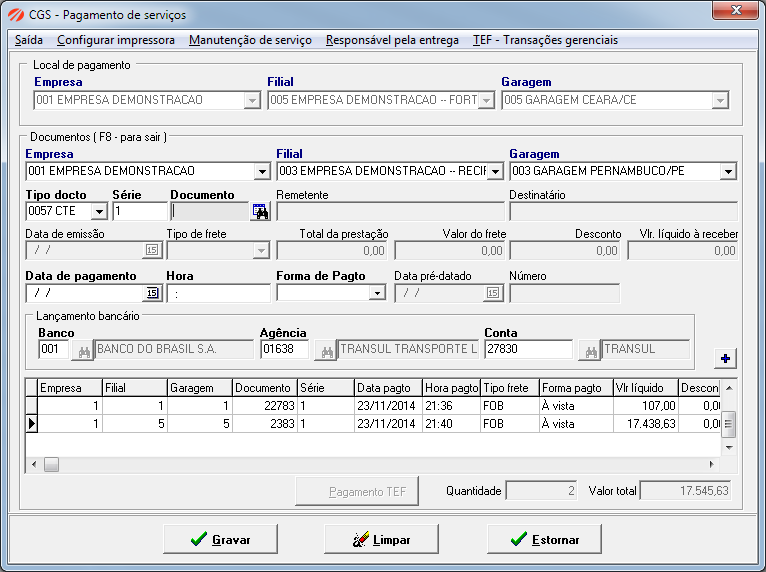Click grid vertical scroll down arrow
The height and width of the screenshot is (572, 766).
click(x=729, y=447)
